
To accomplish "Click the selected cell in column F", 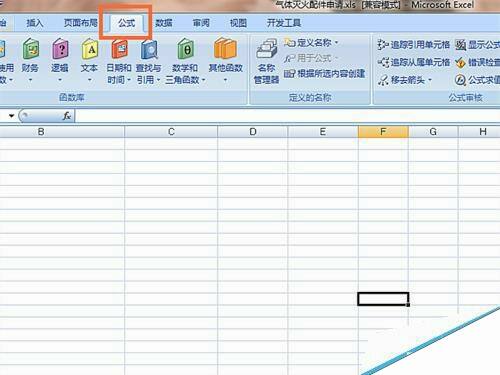I will click(383, 299).
